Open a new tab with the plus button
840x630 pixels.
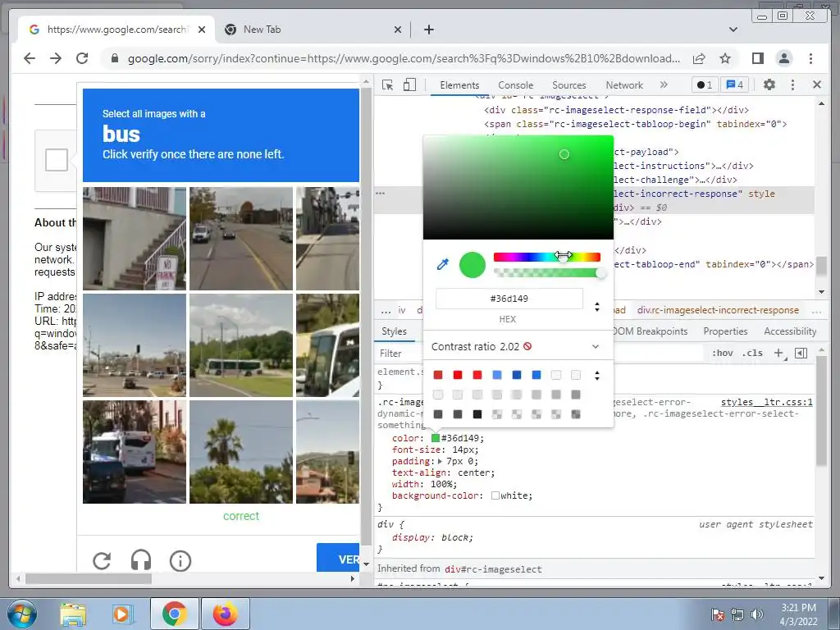(428, 30)
